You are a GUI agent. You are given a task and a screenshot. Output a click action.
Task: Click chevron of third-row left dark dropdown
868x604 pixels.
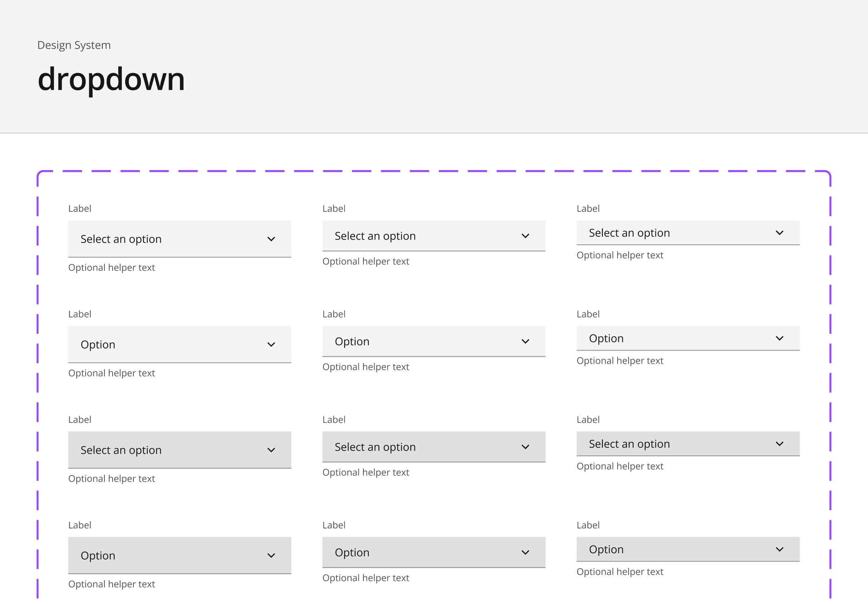coord(271,450)
